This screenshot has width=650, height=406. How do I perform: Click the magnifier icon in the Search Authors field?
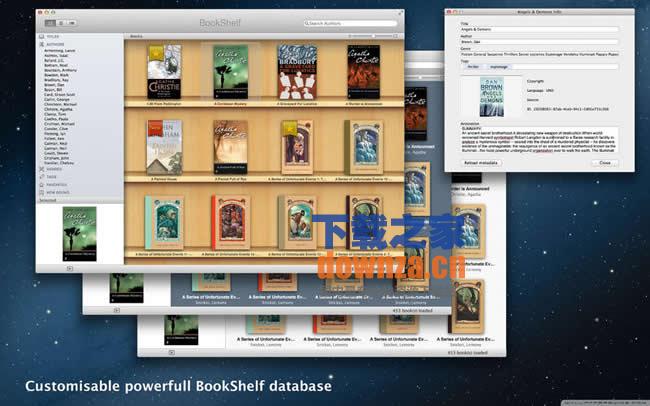coord(307,24)
